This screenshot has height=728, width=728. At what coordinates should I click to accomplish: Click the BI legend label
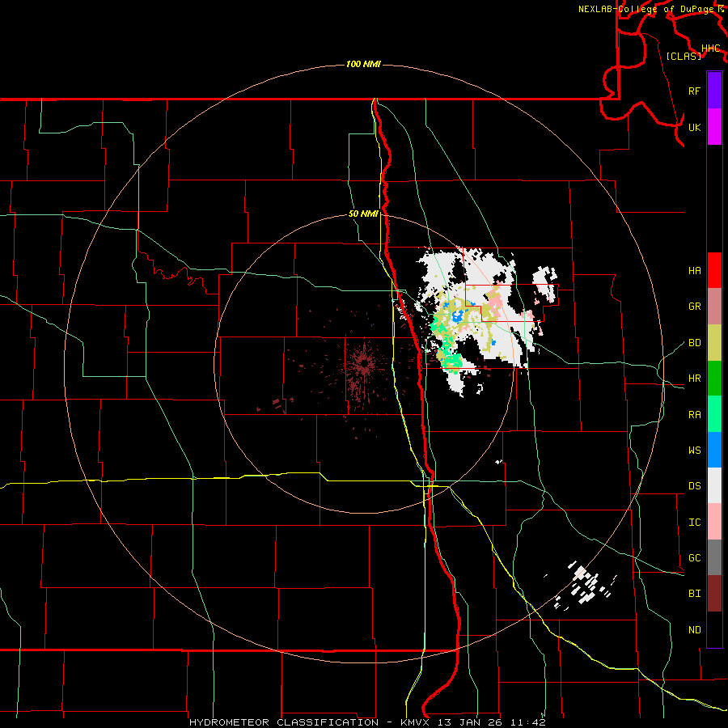pyautogui.click(x=694, y=594)
